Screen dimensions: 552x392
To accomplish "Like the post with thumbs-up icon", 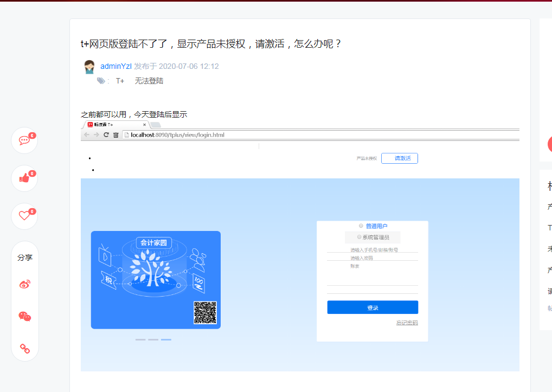I will (24, 178).
